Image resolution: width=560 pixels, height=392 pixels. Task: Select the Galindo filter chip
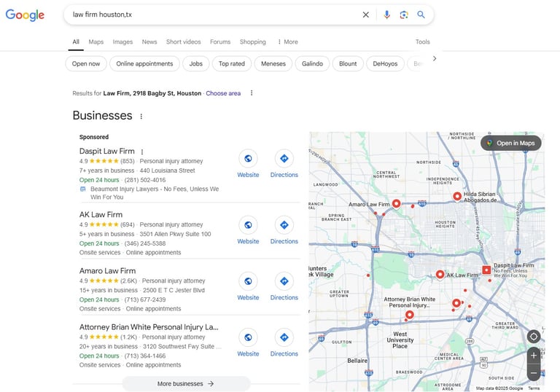tap(312, 63)
